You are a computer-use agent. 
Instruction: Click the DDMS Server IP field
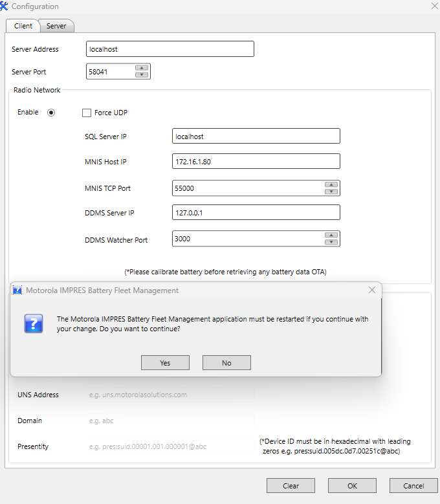[x=256, y=212]
